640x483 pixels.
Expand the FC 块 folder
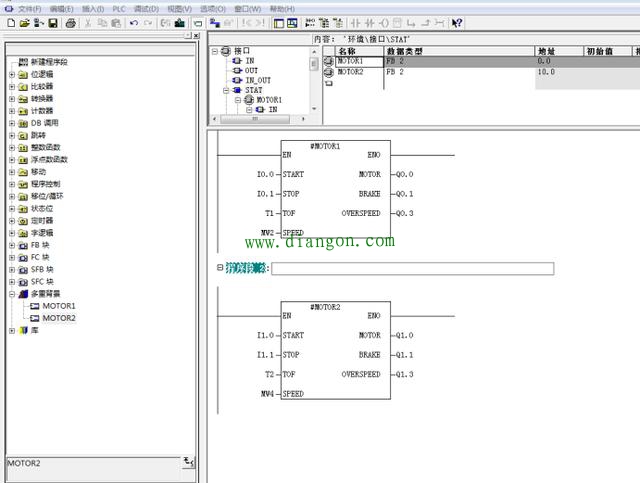[12, 258]
